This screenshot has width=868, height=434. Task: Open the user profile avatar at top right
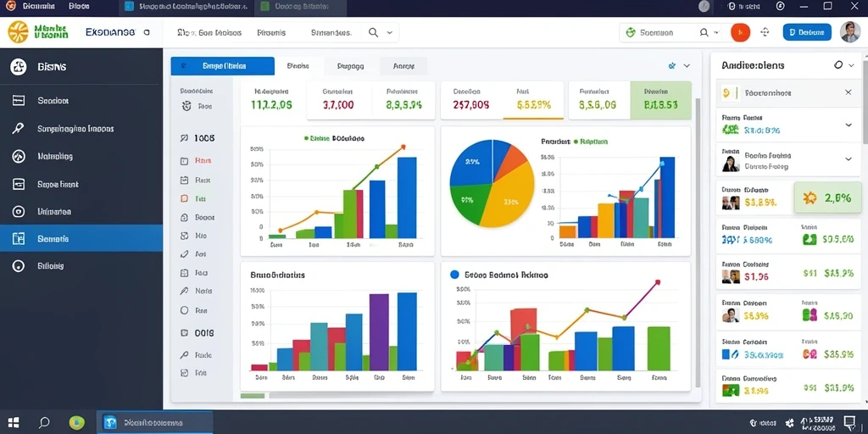pyautogui.click(x=849, y=32)
